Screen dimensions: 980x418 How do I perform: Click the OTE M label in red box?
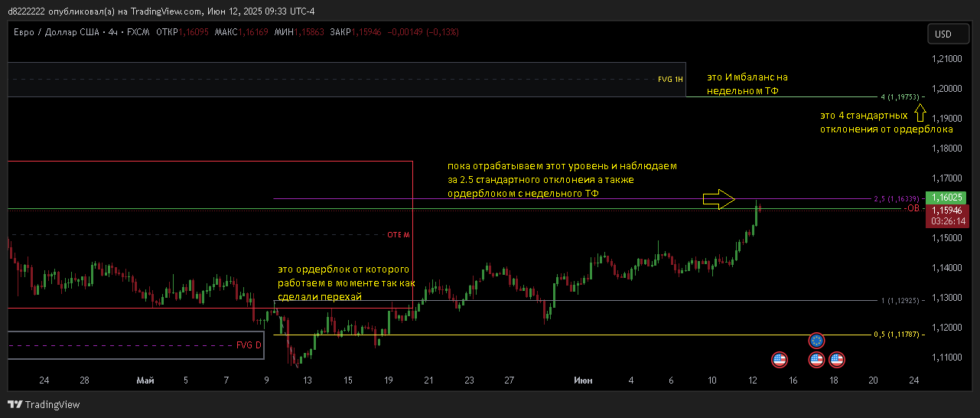click(398, 235)
